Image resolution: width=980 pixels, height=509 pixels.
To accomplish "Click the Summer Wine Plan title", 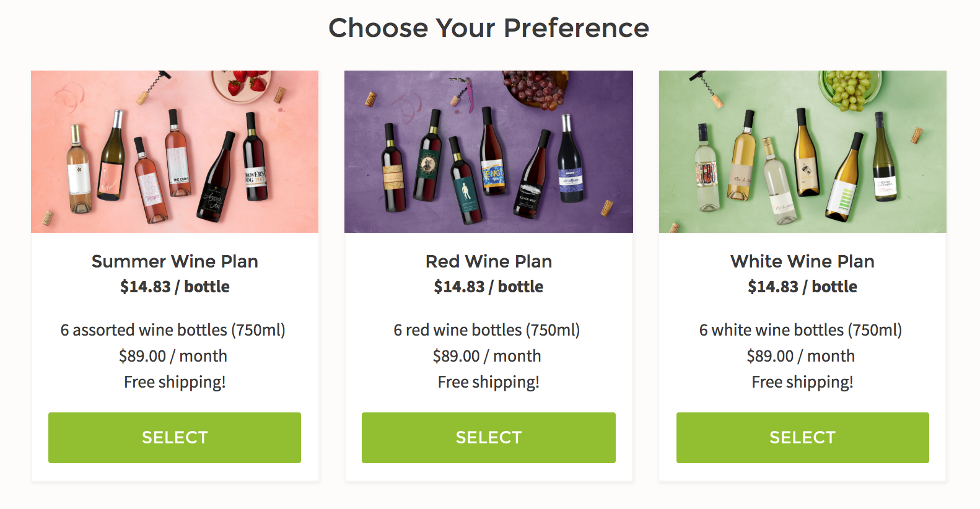I will tap(175, 261).
